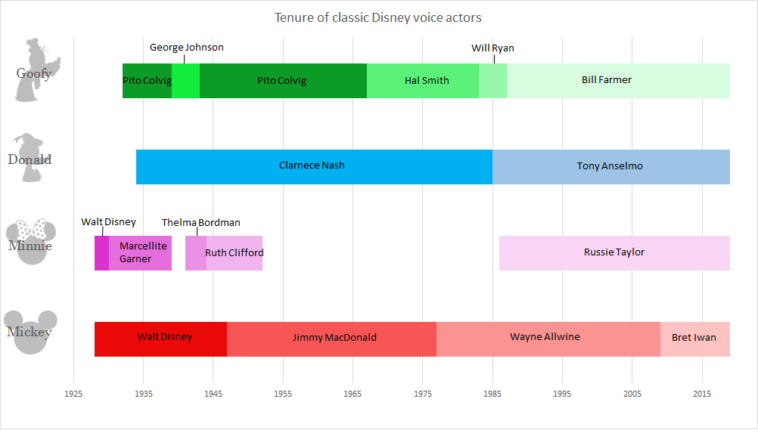The image size is (758, 433).
Task: Select the Clarnece Nash blue bar
Action: (x=314, y=167)
